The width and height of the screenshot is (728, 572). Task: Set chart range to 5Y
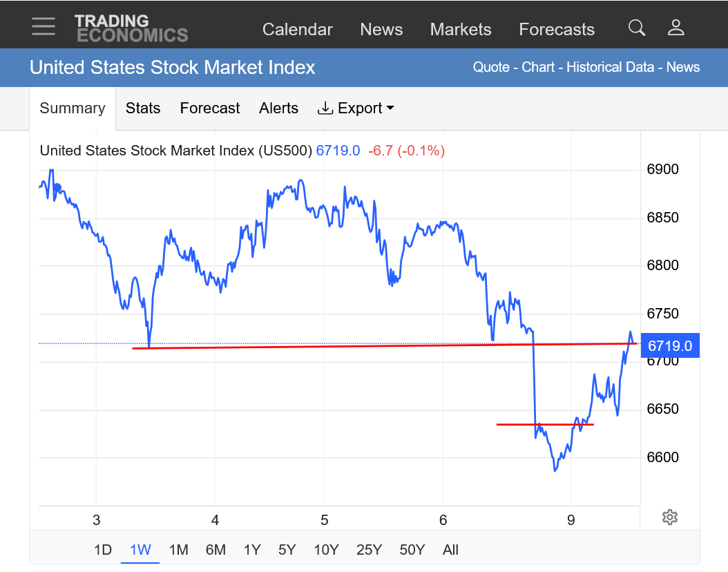pos(287,550)
